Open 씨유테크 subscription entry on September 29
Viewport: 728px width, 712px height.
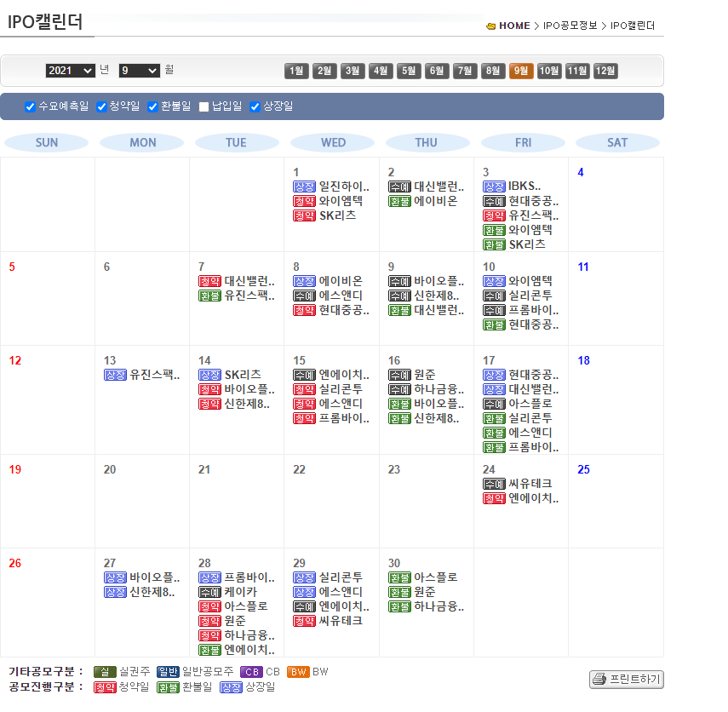(x=341, y=621)
